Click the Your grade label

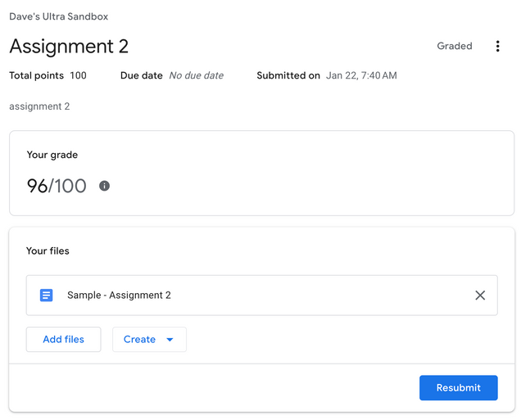52,155
